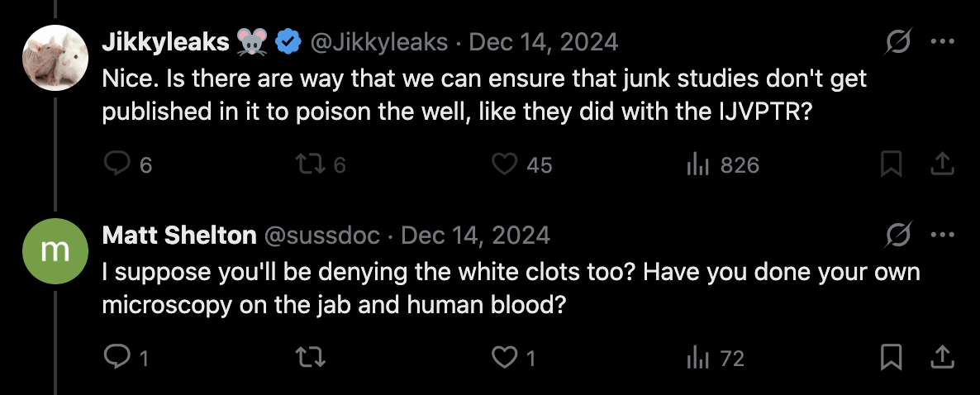
Task: Open Grok icon on Matt Shelton's tweet
Action: point(896,235)
